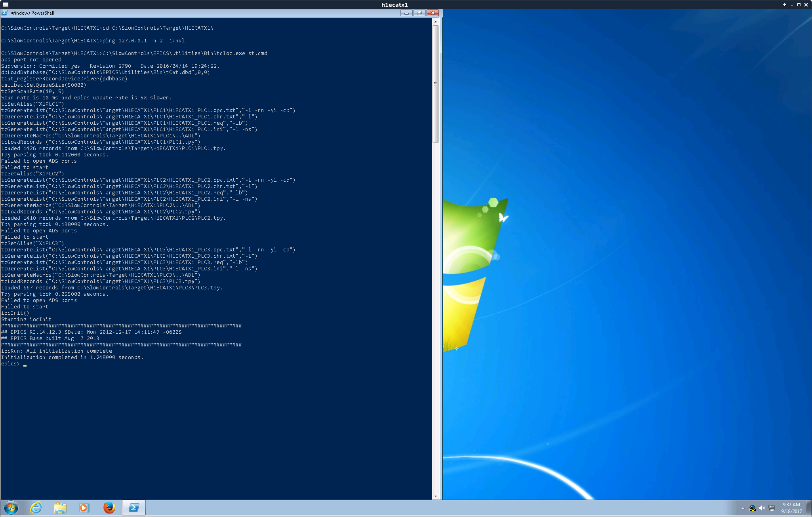The width and height of the screenshot is (812, 517).
Task: Restore the Windows PowerShell window size
Action: 419,13
